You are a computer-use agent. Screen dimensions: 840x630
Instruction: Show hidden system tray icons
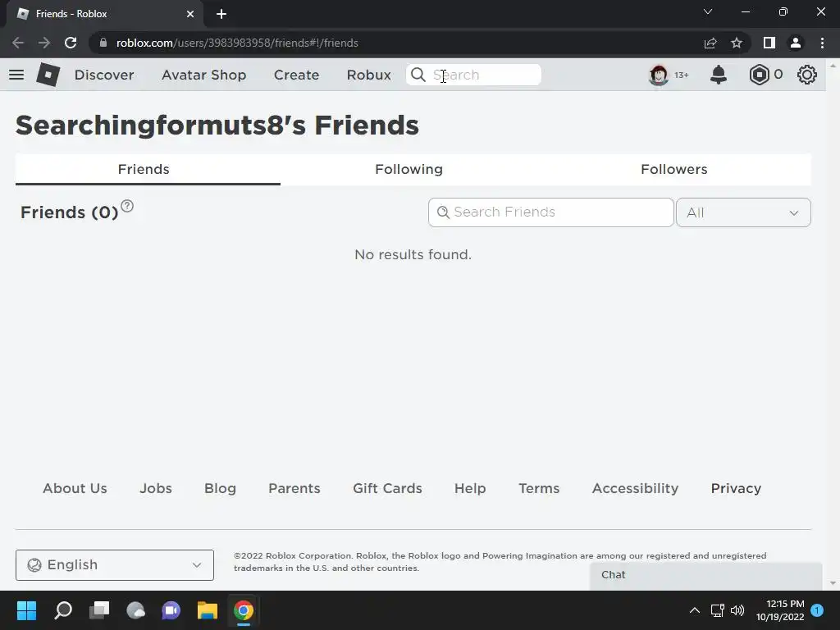(x=694, y=610)
